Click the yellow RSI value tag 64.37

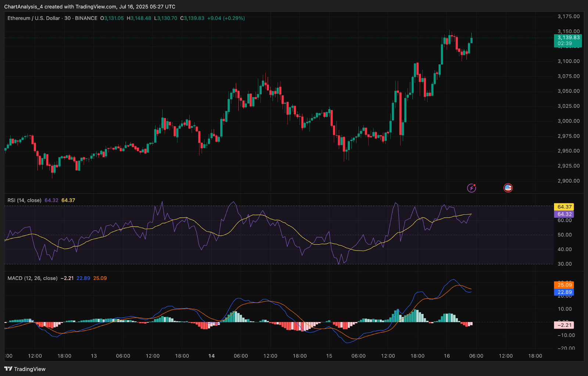coord(564,207)
